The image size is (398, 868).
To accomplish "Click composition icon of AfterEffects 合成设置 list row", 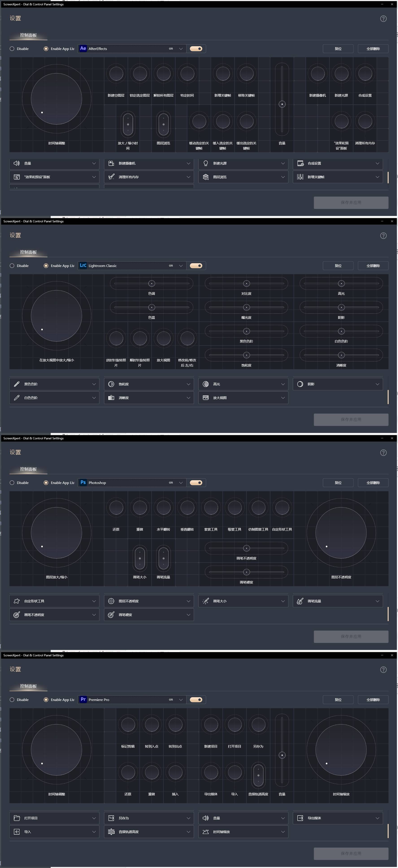I will coord(300,163).
